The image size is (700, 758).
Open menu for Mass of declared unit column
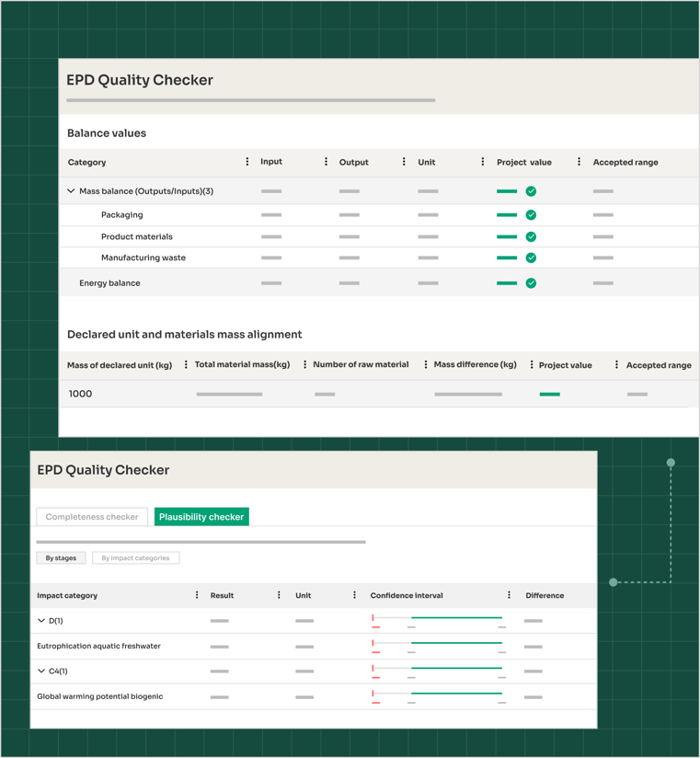pyautogui.click(x=186, y=365)
